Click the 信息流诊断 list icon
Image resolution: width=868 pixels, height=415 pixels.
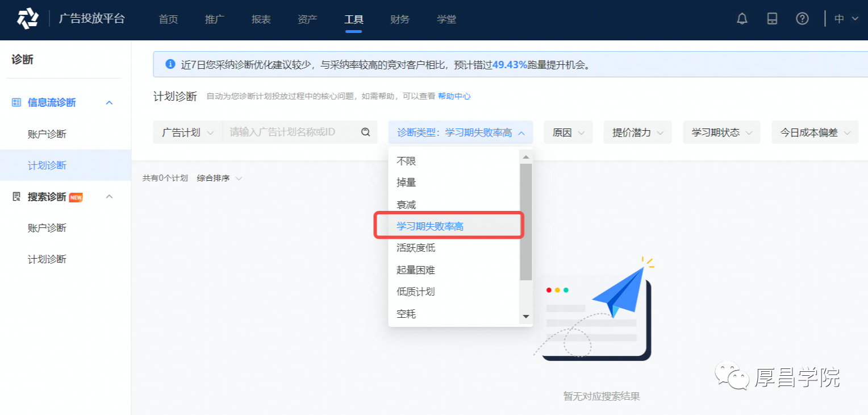tap(16, 103)
